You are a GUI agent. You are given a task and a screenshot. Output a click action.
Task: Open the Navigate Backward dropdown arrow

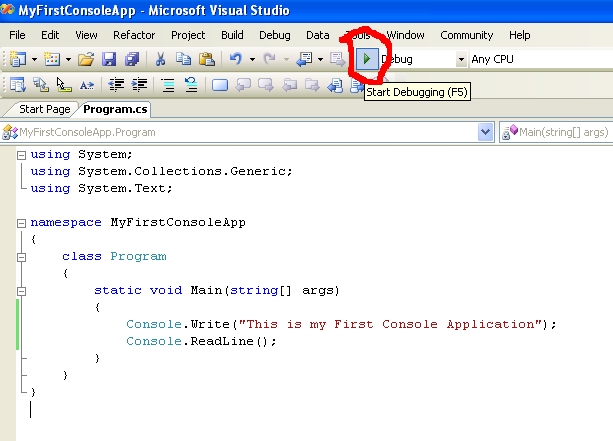pos(321,59)
